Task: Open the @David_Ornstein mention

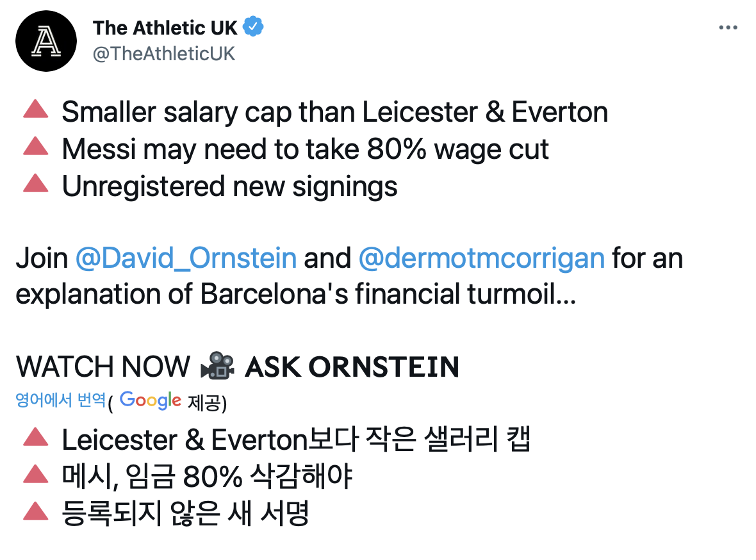Action: point(186,258)
